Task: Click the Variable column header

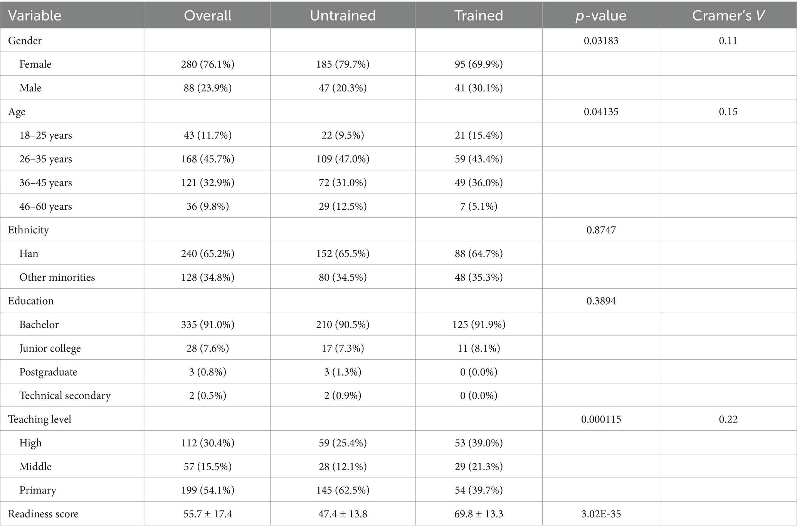Action: click(x=35, y=15)
